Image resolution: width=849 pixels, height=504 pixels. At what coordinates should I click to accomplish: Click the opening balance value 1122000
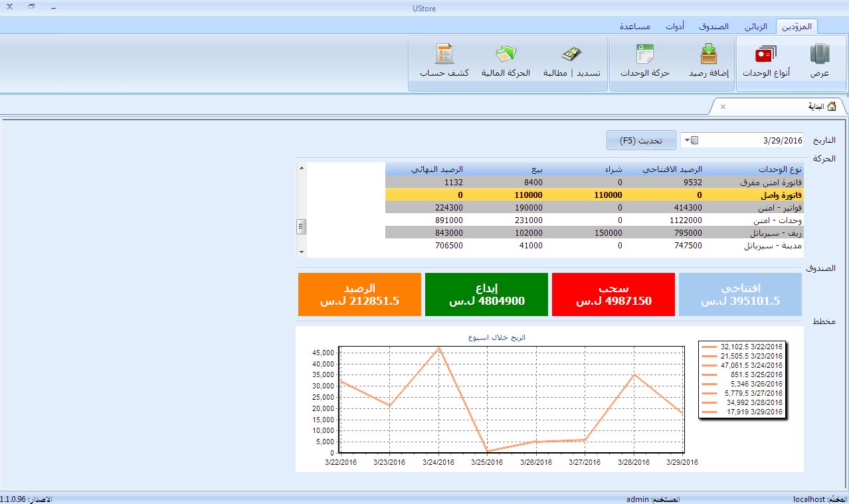point(684,220)
